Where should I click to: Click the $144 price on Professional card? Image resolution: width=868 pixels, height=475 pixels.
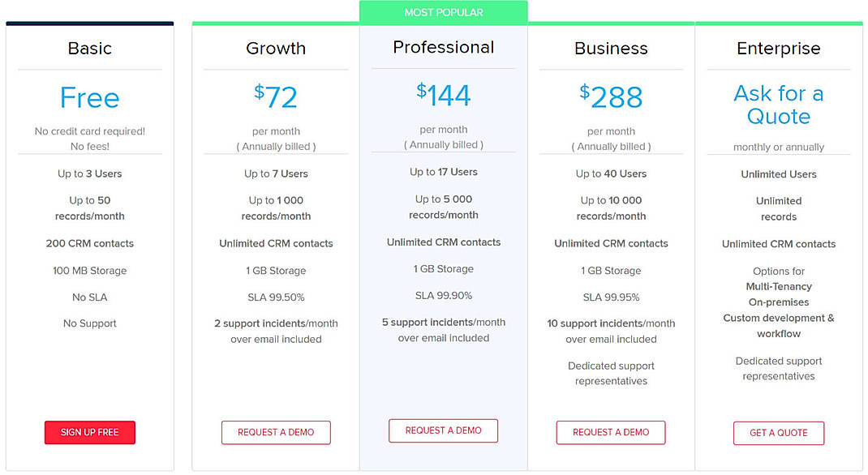[443, 94]
